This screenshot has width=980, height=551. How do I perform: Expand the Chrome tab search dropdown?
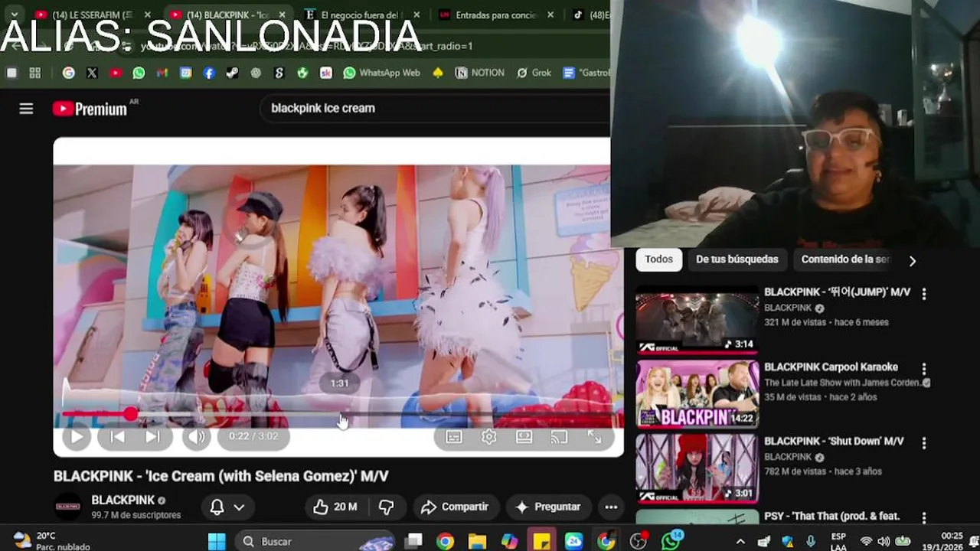click(13, 15)
